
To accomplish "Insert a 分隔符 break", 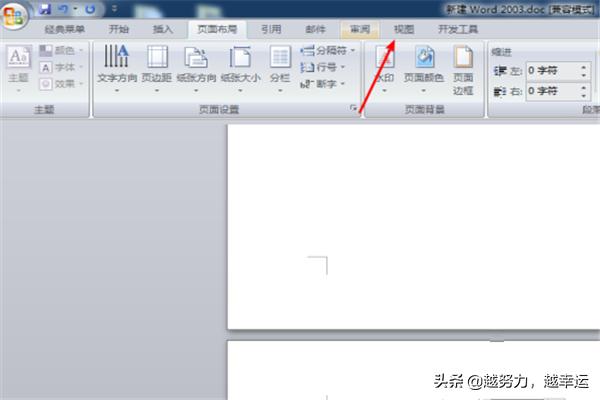I will 328,50.
